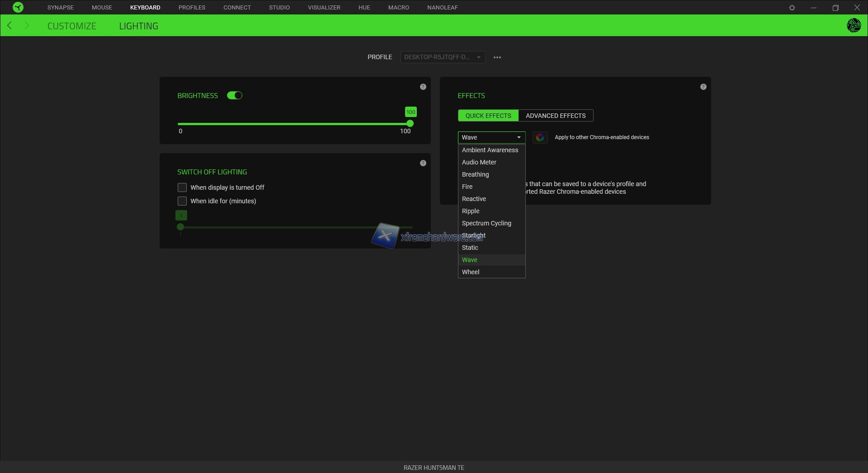Image resolution: width=868 pixels, height=473 pixels.
Task: Click 'Apply to other Chroma-enabled devices'
Action: (601, 137)
